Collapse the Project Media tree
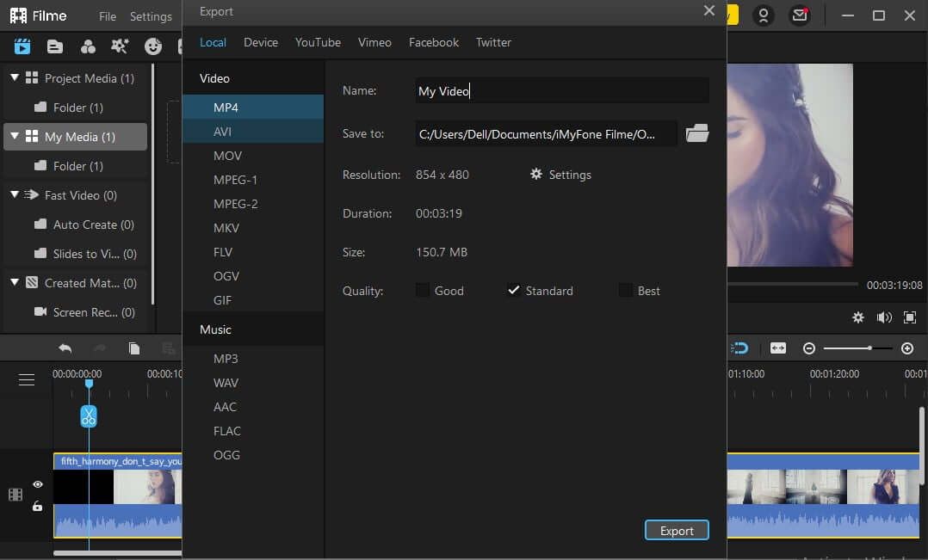This screenshot has height=560, width=928. coord(15,77)
